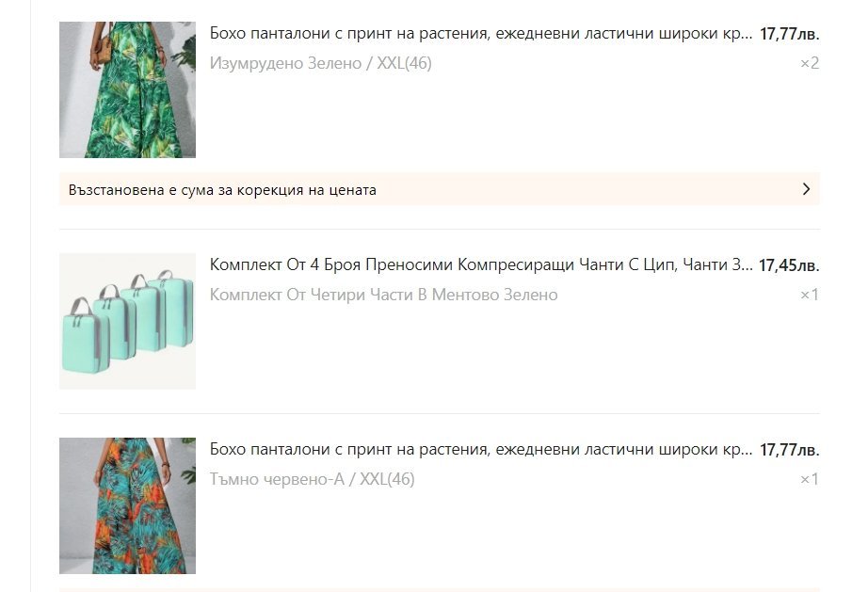Open the Комплект От 4 Броя product title
868x592 pixels.
pos(481,265)
